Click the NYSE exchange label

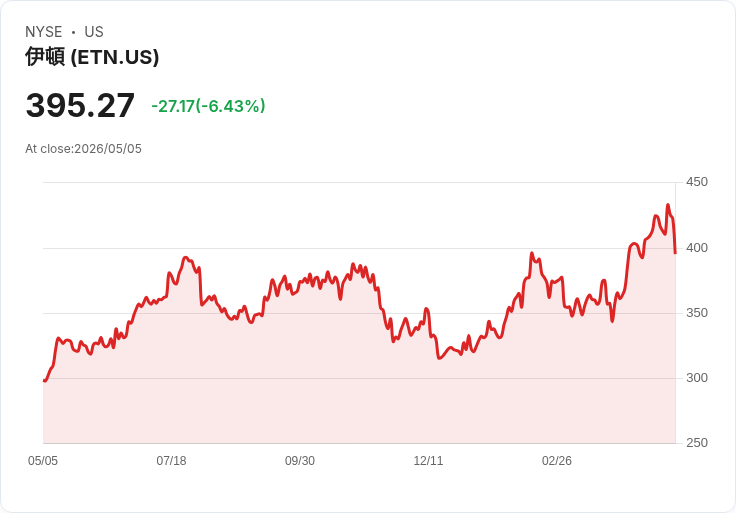[44, 31]
